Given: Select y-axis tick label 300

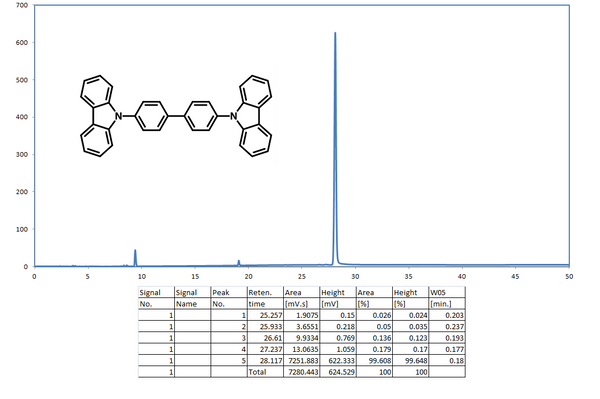Looking at the screenshot, I should pyautogui.click(x=22, y=155).
